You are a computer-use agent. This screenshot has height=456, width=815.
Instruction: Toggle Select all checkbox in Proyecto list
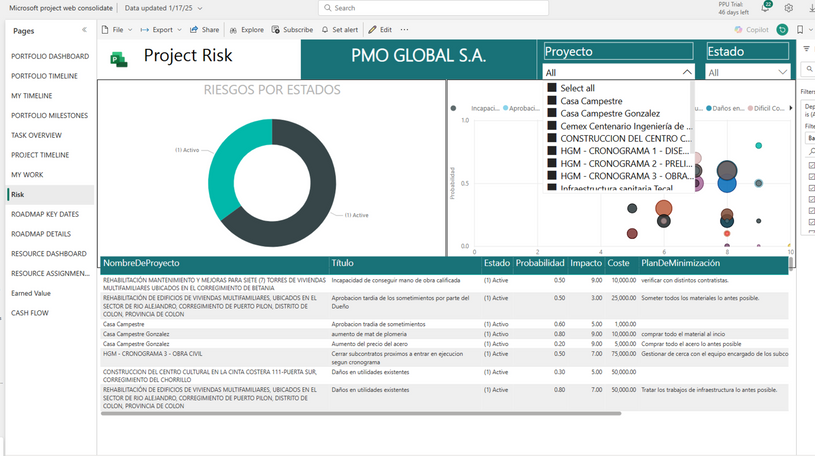[552, 88]
